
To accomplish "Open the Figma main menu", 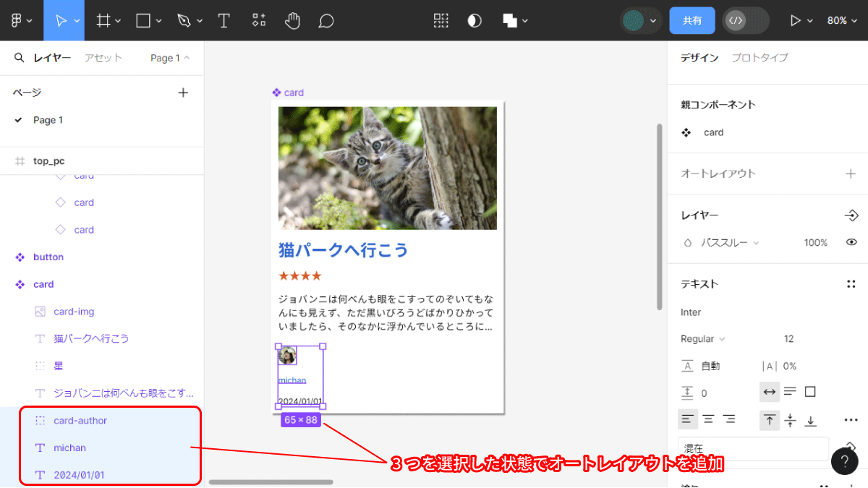I will click(17, 21).
